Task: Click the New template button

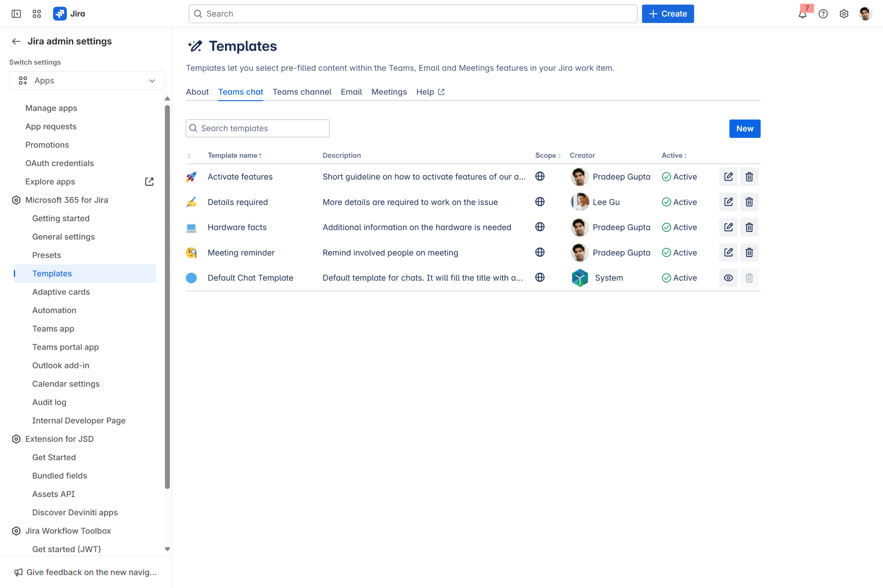Action: 744,129
